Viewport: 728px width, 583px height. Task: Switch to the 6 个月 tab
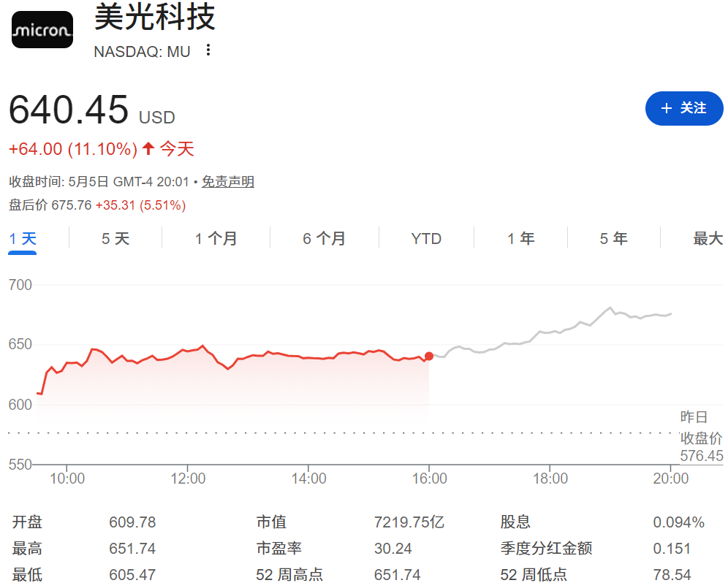(x=324, y=239)
